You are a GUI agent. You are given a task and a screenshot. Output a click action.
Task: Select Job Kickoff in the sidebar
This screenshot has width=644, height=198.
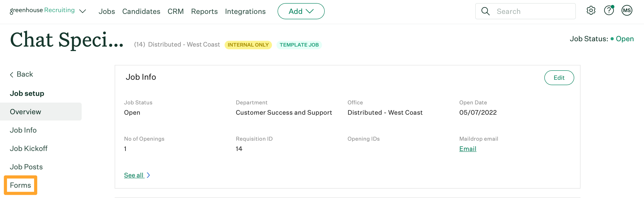pyautogui.click(x=28, y=148)
